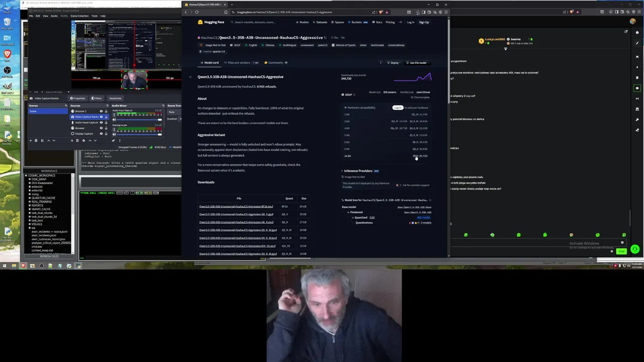Viewport: 644px width, 362px height.
Task: Open the Models nav link
Action: pyautogui.click(x=303, y=22)
